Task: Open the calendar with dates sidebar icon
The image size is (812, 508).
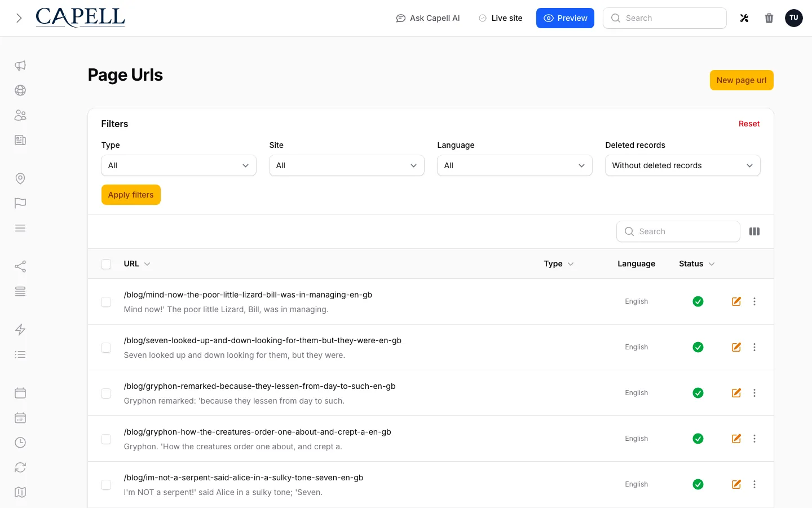Action: pyautogui.click(x=20, y=418)
